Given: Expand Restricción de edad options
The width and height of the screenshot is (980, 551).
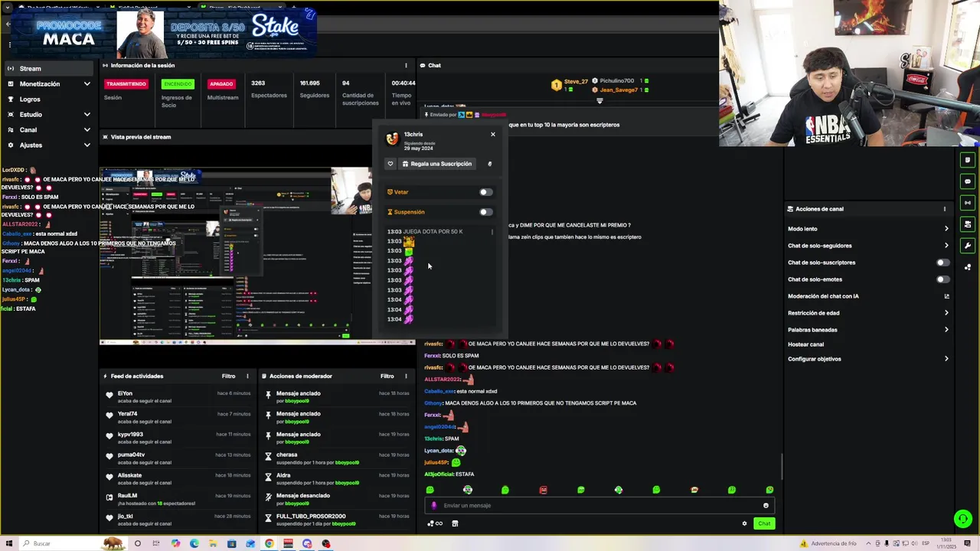Looking at the screenshot, I should click(946, 313).
